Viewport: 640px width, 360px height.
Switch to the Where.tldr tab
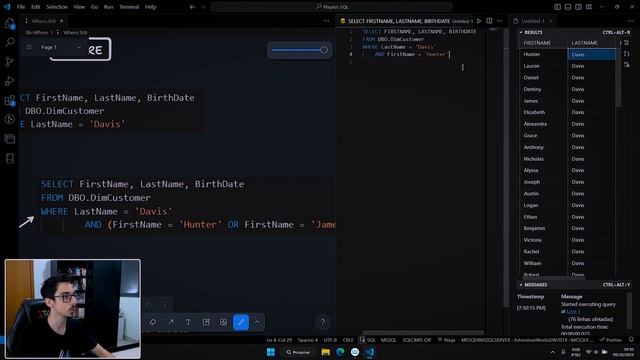(x=43, y=21)
